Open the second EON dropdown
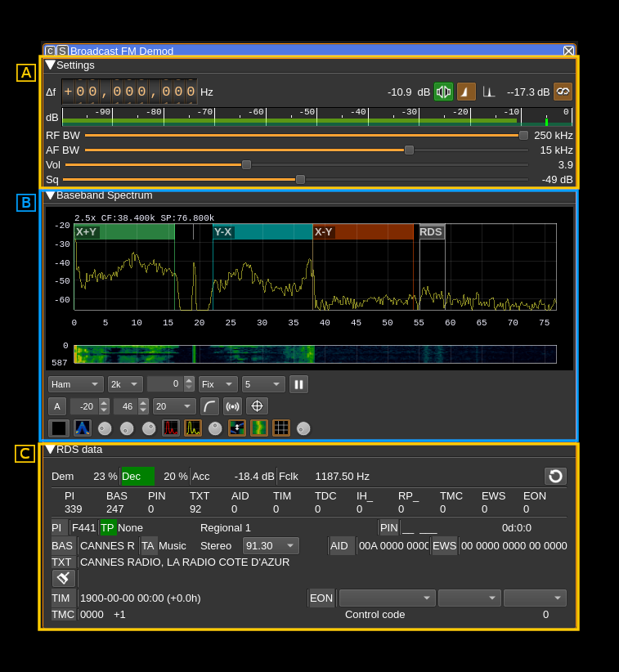This screenshot has height=672, width=619. coord(469,598)
